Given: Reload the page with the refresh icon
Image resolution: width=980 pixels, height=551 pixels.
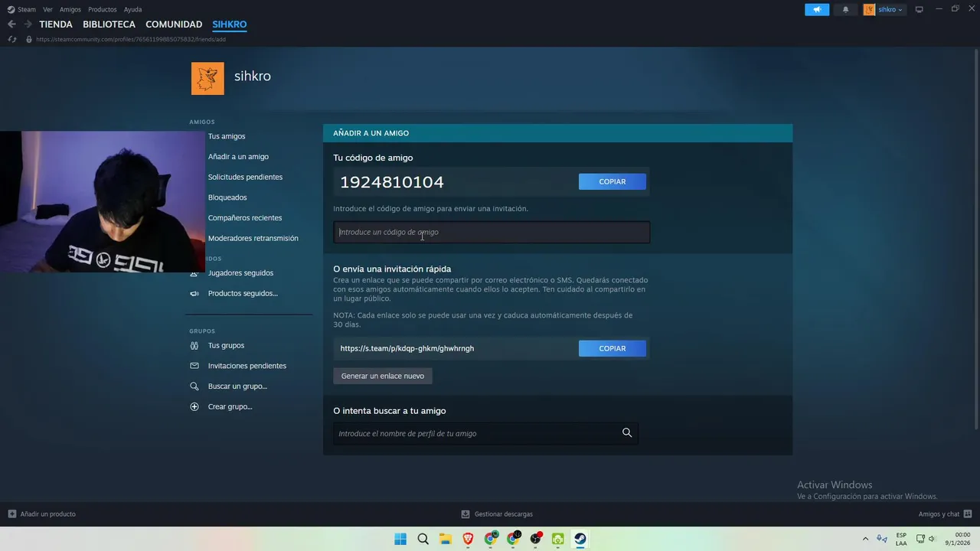Looking at the screenshot, I should coord(11,39).
